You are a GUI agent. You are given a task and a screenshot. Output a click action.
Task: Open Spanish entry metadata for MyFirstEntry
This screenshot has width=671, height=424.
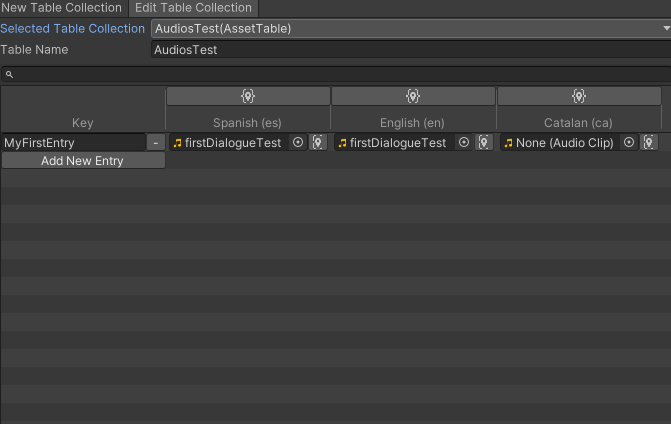point(317,143)
